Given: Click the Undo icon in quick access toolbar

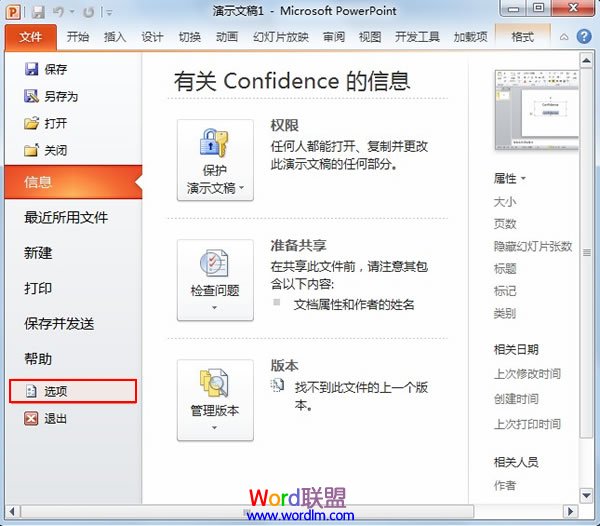Looking at the screenshot, I should pyautogui.click(x=58, y=12).
